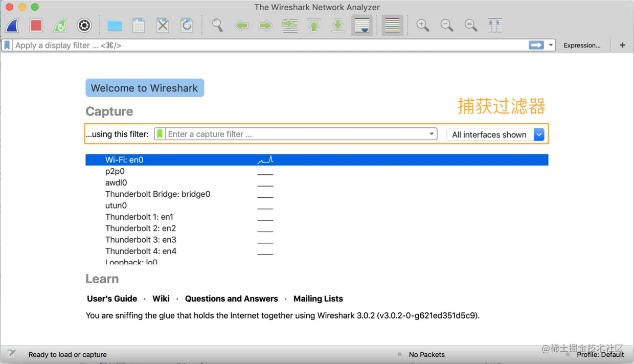Select the Wi-Fi: en0 interface
The height and width of the screenshot is (364, 634).
coord(316,160)
